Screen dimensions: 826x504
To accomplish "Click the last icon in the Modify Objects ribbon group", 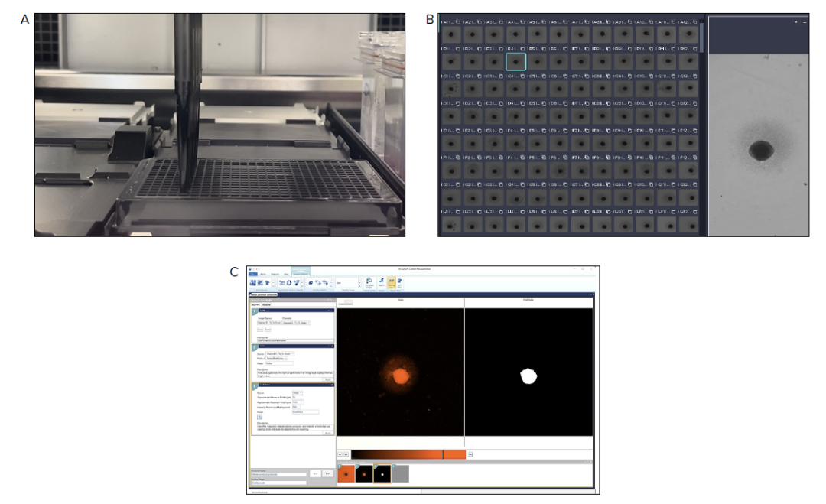I will click(x=325, y=283).
